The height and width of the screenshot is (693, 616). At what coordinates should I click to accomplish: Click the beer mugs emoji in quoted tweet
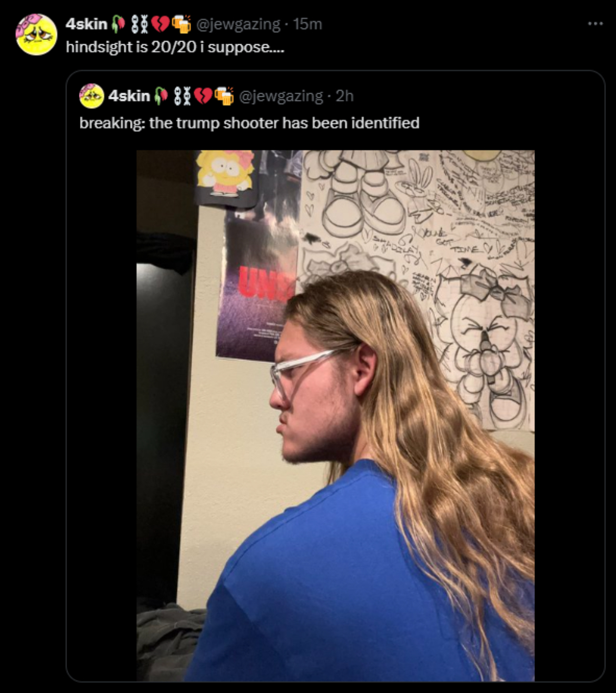224,96
